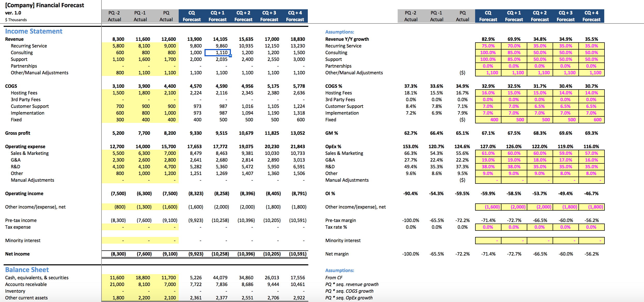Select Pre-tax margin PQ -2 value -100.0%
The image size is (644, 302).
click(411, 220)
